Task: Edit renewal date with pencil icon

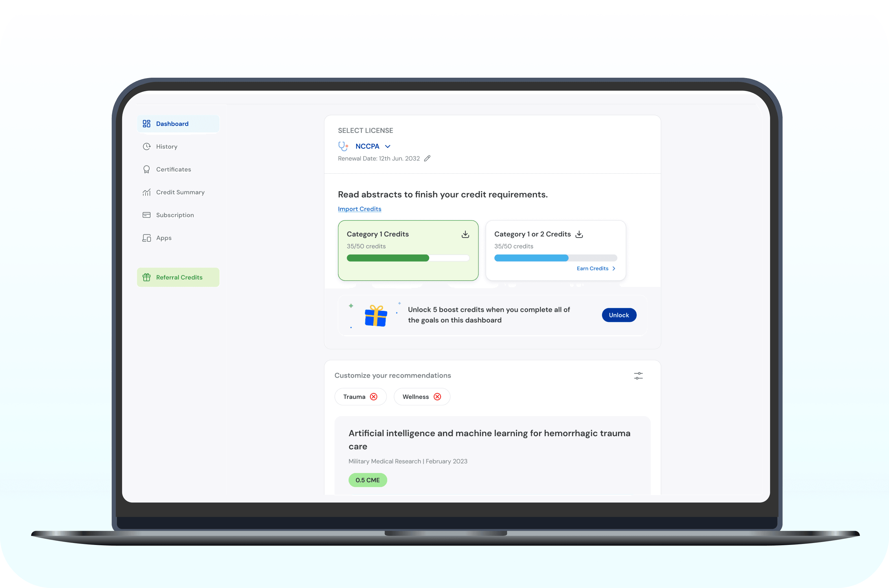Action: 427,159
